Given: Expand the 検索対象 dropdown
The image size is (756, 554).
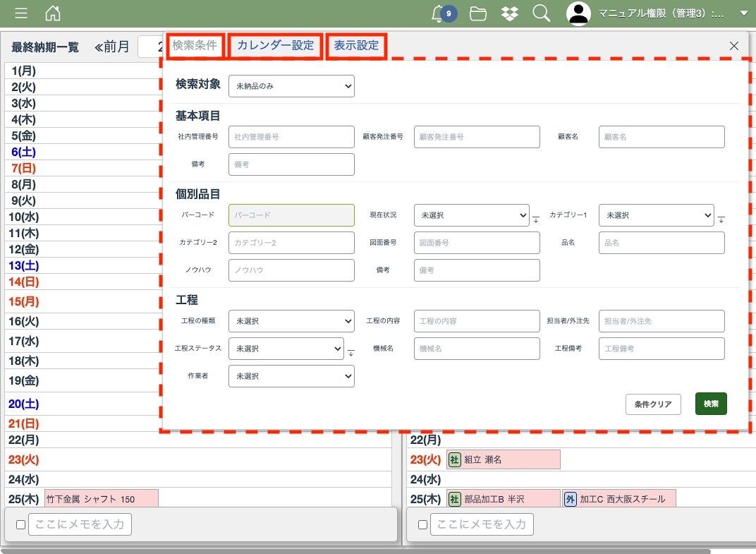Looking at the screenshot, I should pos(291,86).
